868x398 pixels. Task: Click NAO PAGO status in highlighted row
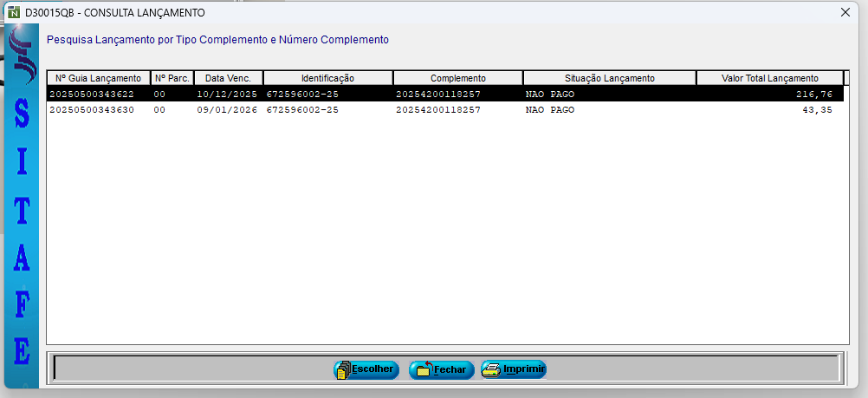[550, 94]
